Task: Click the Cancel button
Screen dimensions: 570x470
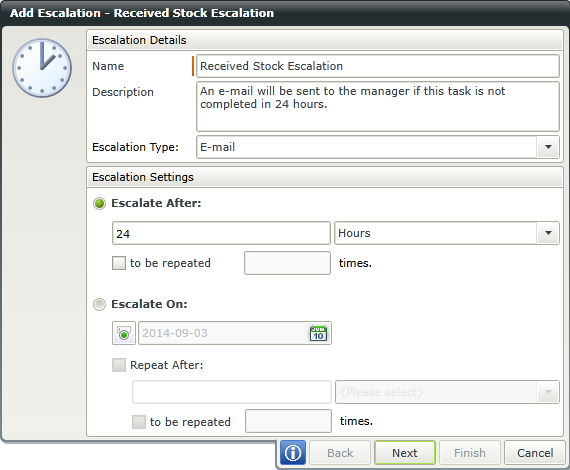Action: point(535,453)
